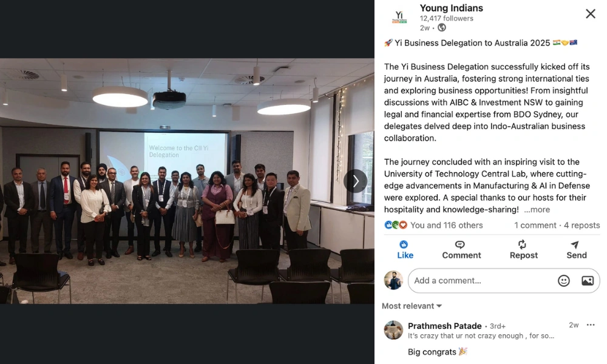This screenshot has height=364, width=607.
Task: Click the globe public visibility icon
Action: (x=442, y=27)
